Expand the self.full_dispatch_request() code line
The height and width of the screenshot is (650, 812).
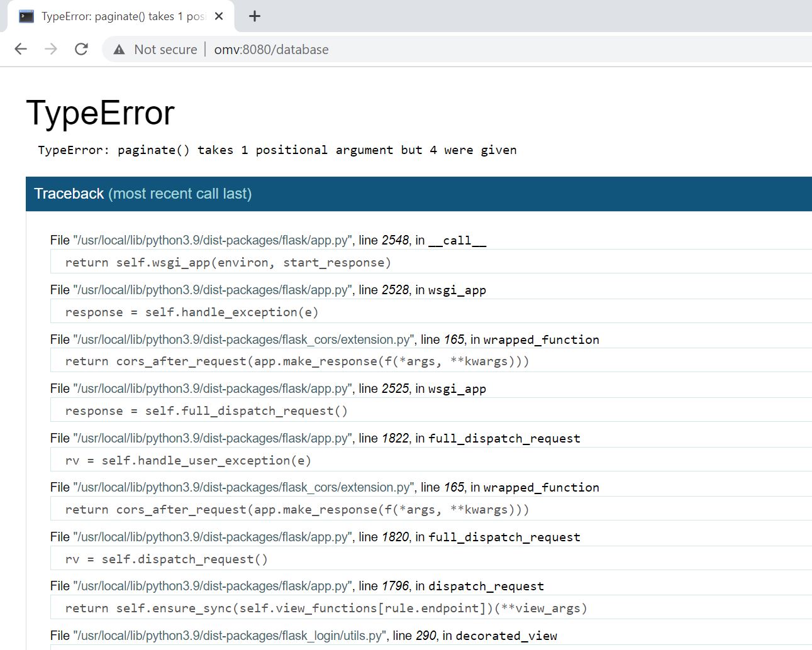pyautogui.click(x=206, y=410)
